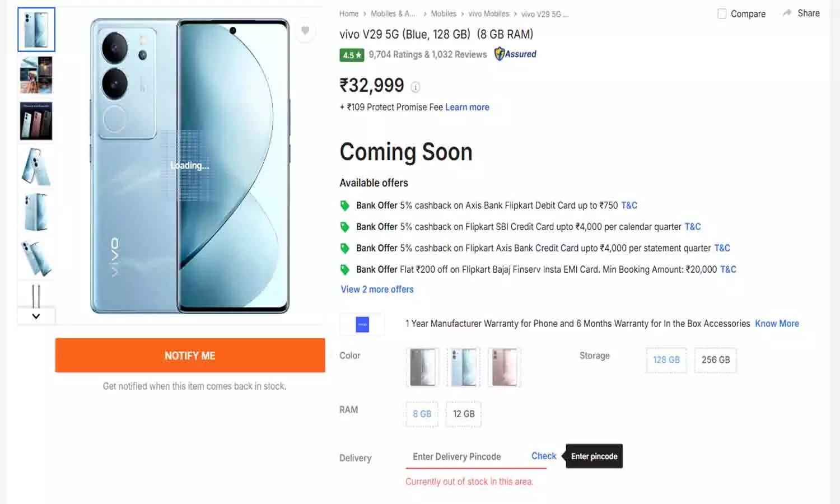The width and height of the screenshot is (840, 504).
Task: Click the down chevron below the thumbnails
Action: coord(36,316)
